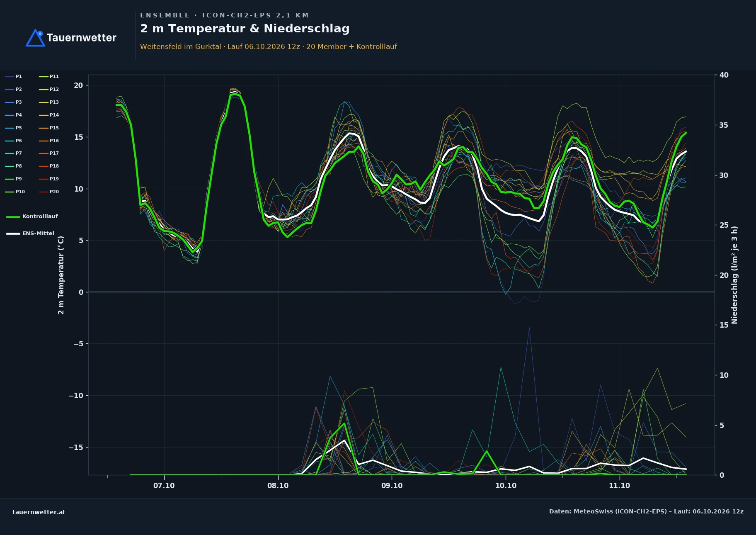Click the 40 tick on precipitation axis

pyautogui.click(x=724, y=75)
